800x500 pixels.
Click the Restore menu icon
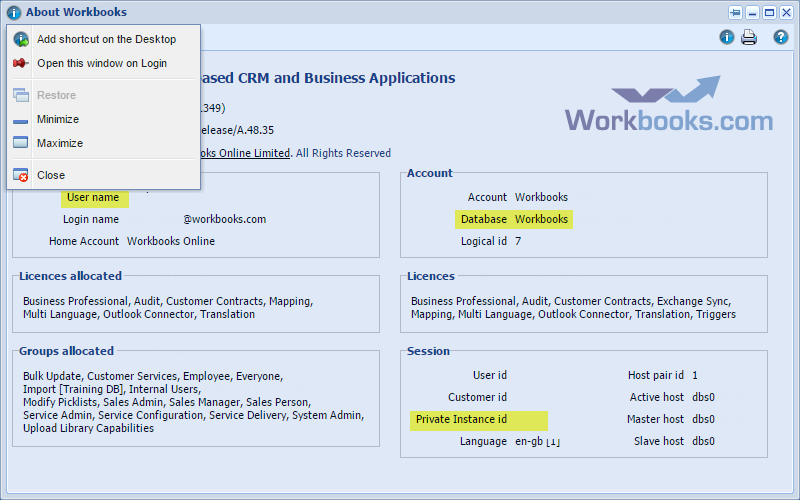point(20,95)
